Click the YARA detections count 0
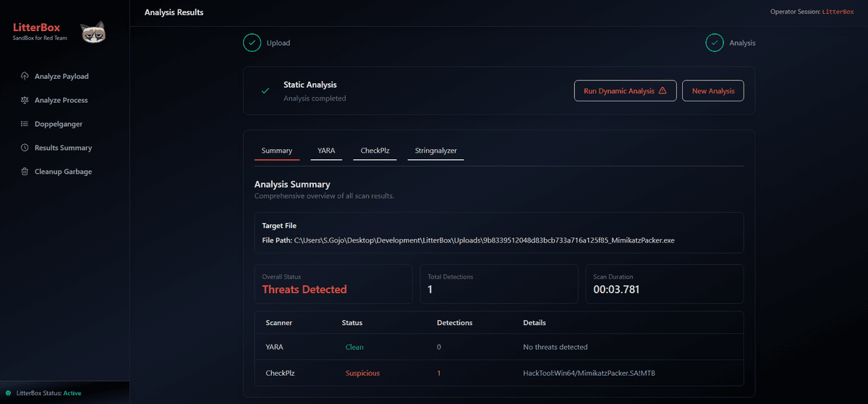 tap(439, 347)
